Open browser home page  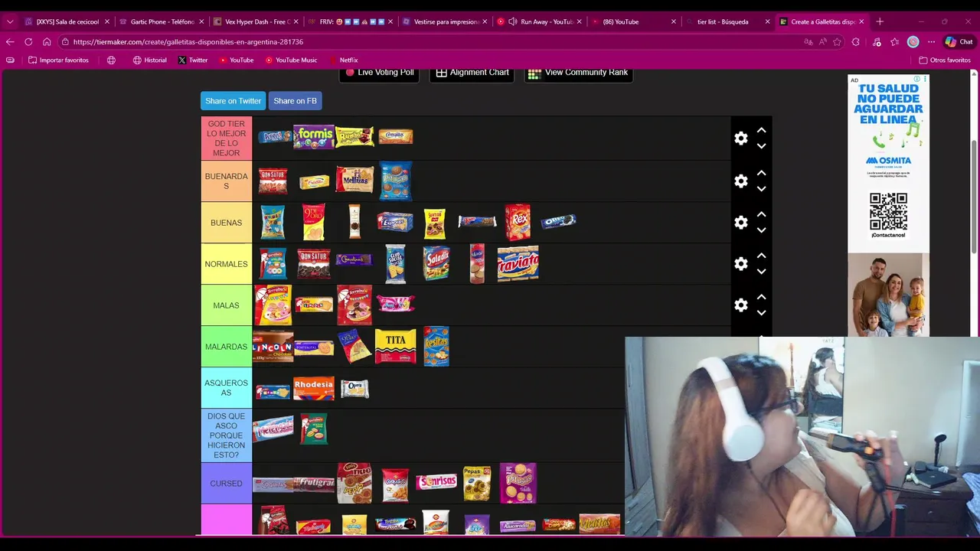click(x=47, y=42)
